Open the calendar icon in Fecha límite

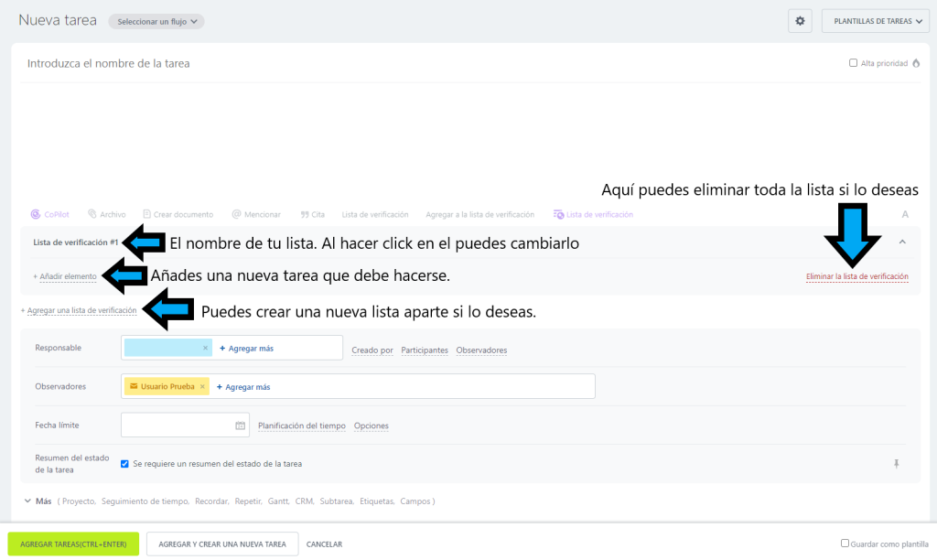click(x=241, y=425)
